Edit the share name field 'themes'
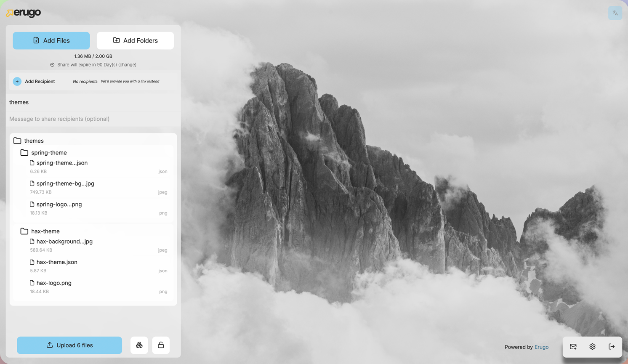 [93, 102]
